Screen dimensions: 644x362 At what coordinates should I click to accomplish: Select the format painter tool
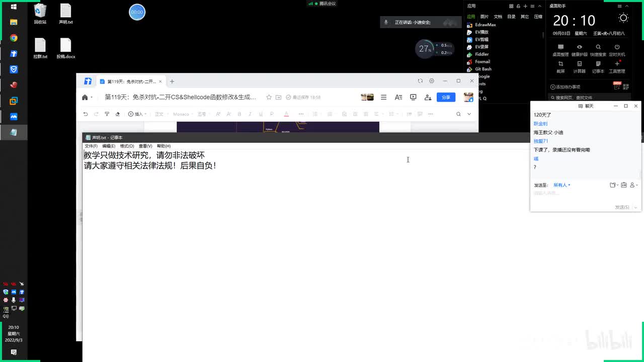pyautogui.click(x=107, y=114)
